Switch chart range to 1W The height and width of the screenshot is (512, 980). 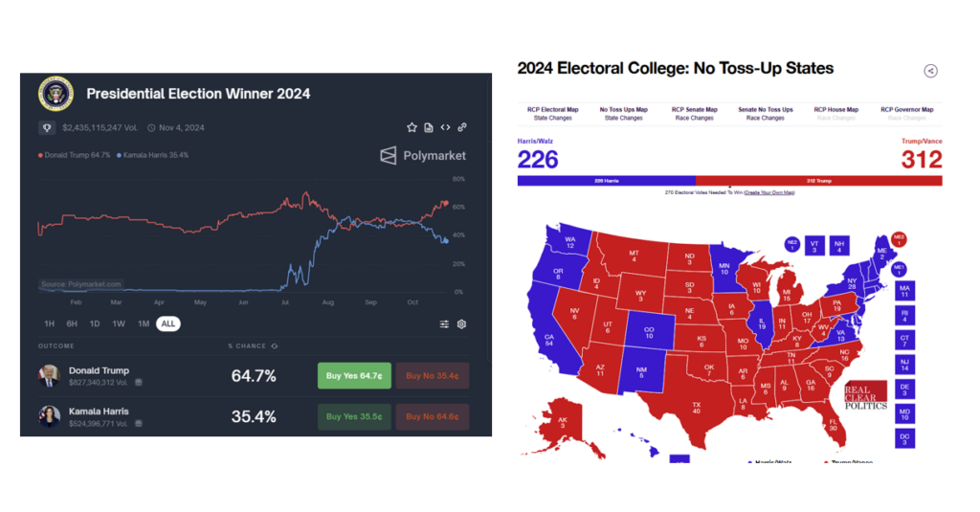119,323
